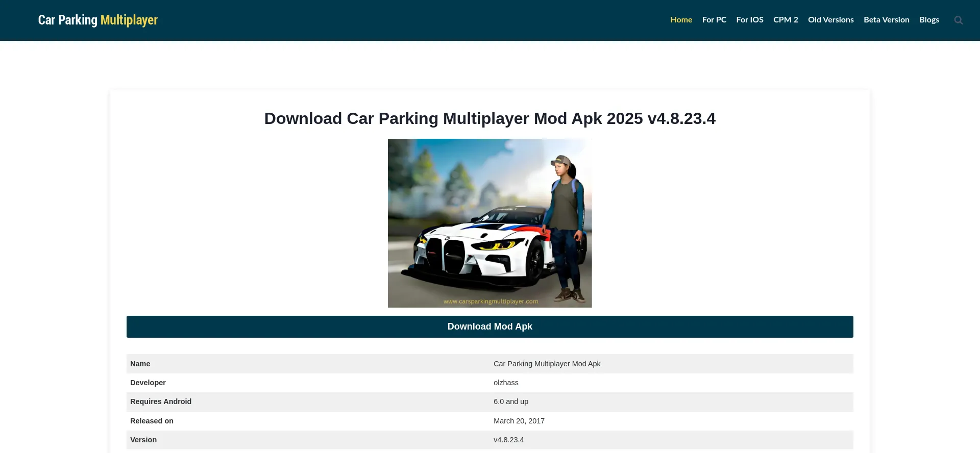Visit the Blogs page
The height and width of the screenshot is (453, 980).
click(929, 20)
